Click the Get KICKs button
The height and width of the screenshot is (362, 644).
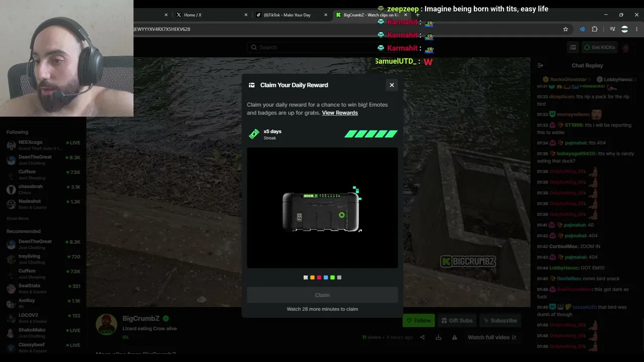click(x=599, y=47)
